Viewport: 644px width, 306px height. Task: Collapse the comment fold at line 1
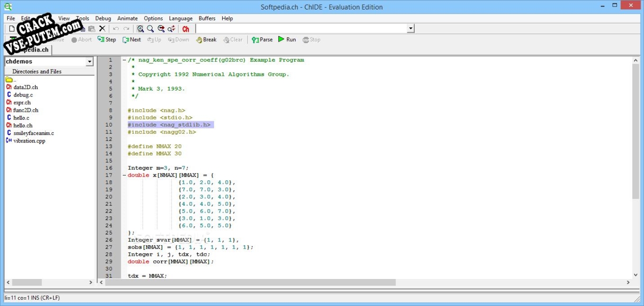pyautogui.click(x=124, y=60)
